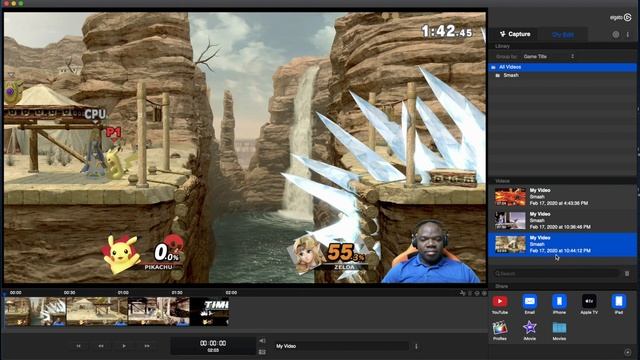Click the timeline at the 01:00 mark

[x=123, y=293]
